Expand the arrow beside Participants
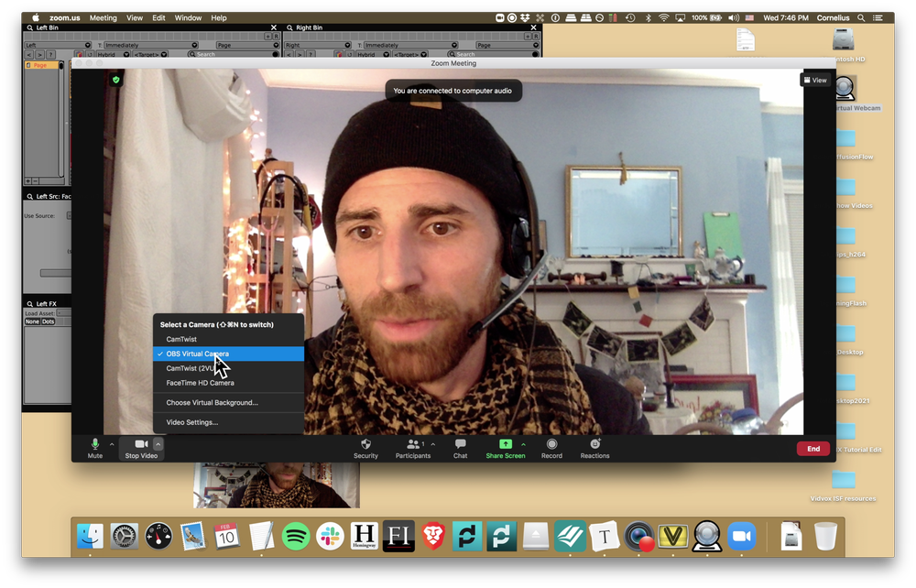Screen dimensions: 916x588 point(433,444)
